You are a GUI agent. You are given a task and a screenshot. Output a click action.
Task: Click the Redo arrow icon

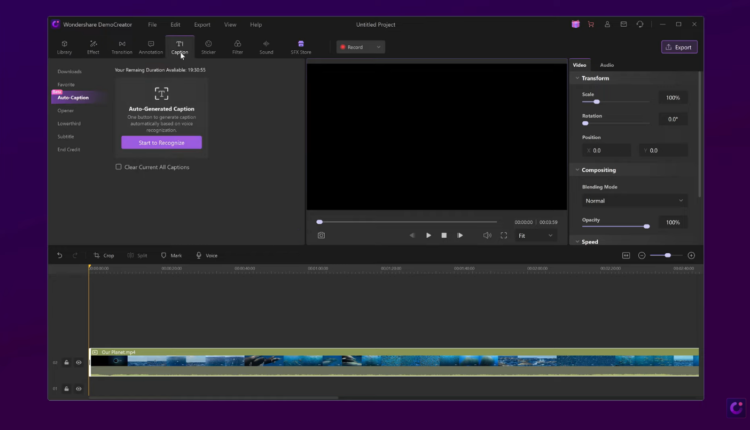coord(75,255)
